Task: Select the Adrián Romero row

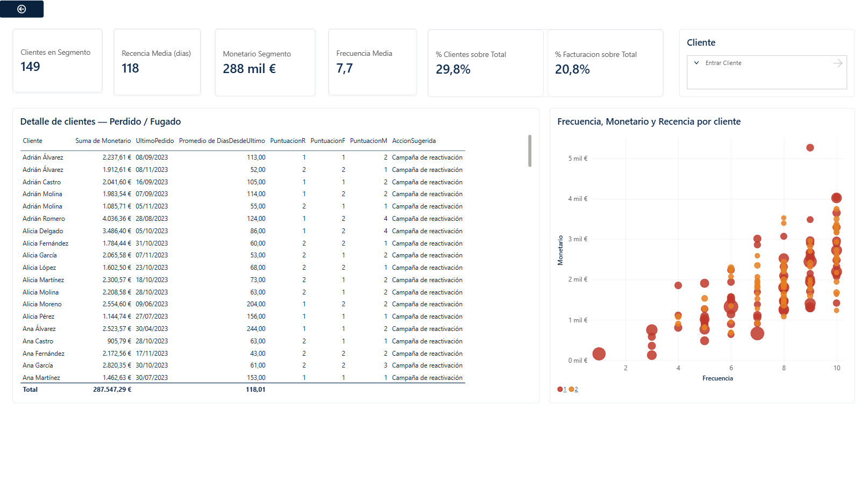Action: pos(243,219)
